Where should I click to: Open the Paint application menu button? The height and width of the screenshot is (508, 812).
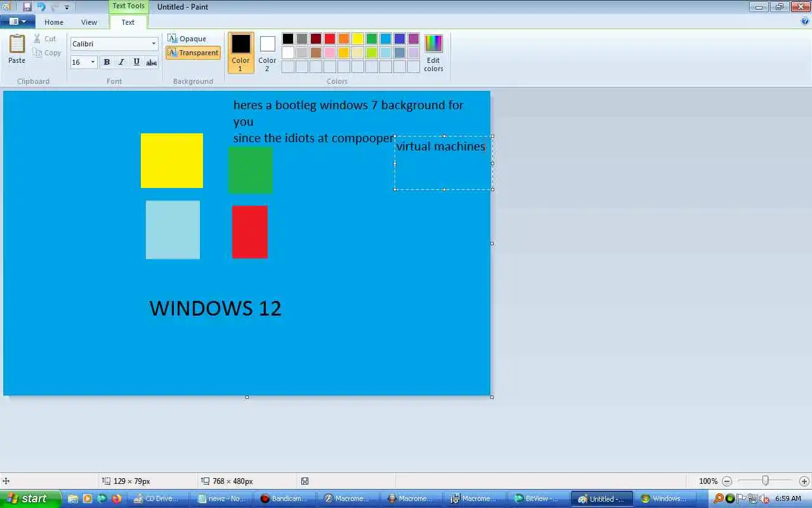(17, 22)
